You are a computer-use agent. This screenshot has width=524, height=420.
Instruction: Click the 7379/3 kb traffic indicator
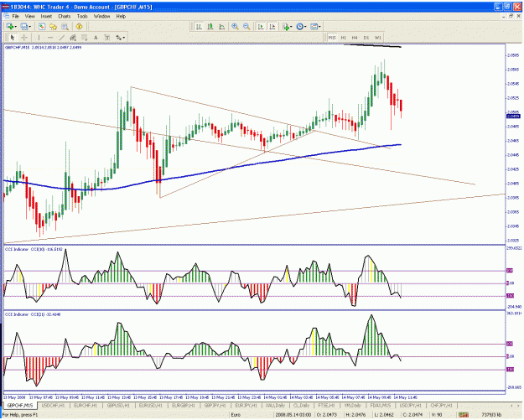coord(491,415)
